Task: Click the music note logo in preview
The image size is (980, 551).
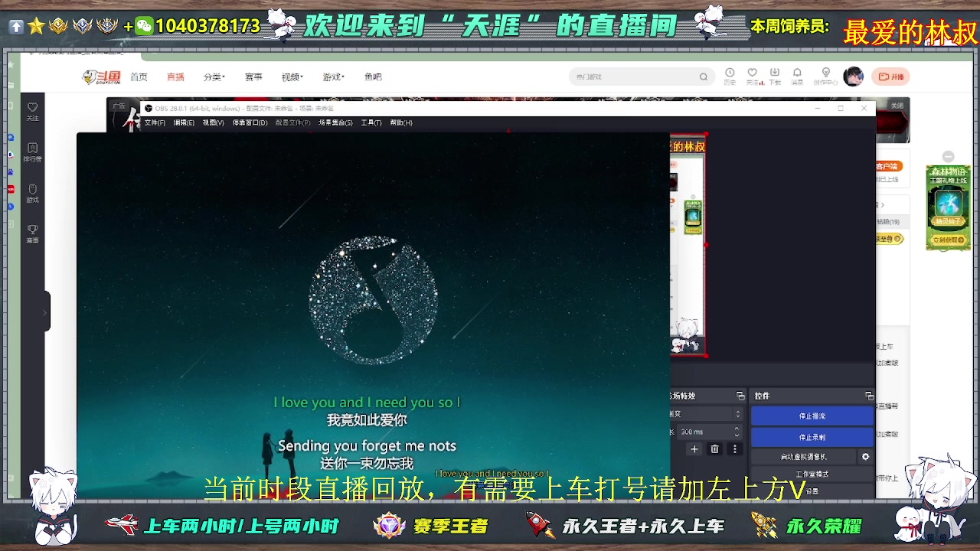Action: pos(374,299)
